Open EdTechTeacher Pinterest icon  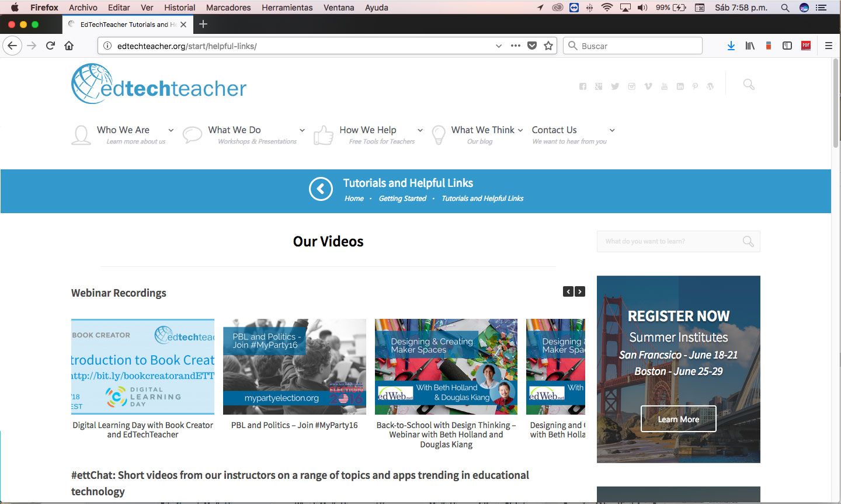point(695,86)
